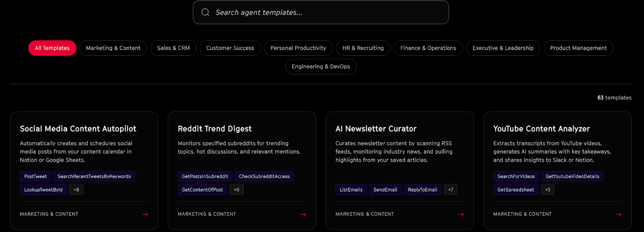Filter by Product Management

pos(578,48)
